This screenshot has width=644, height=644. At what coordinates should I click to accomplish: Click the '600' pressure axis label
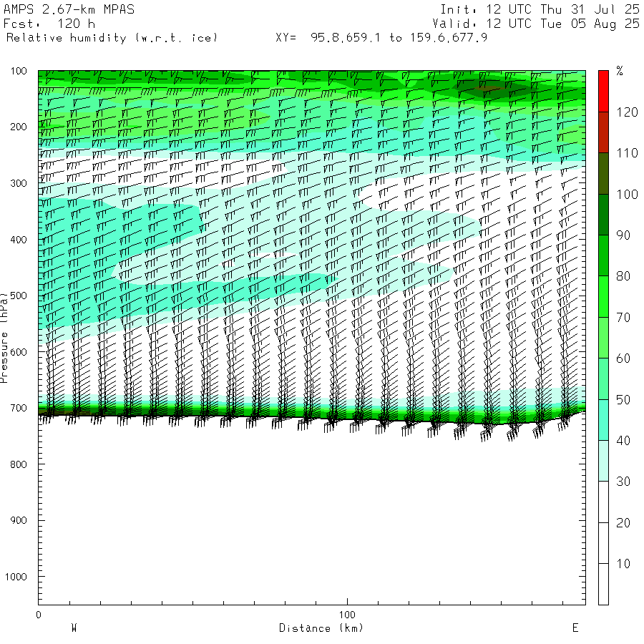[19, 352]
